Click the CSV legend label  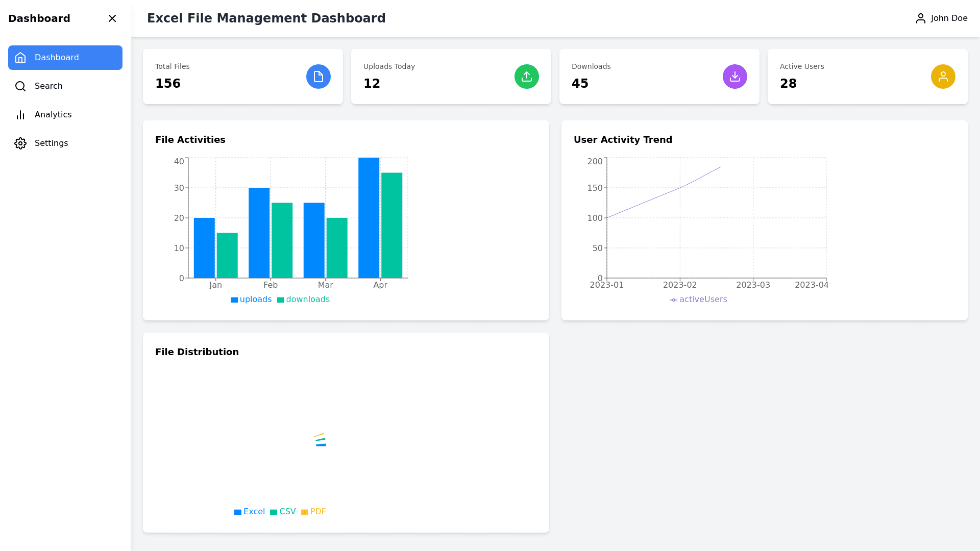(287, 512)
